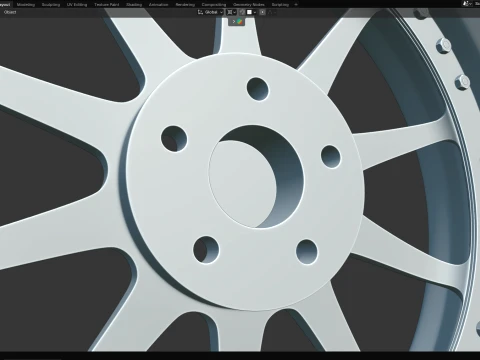The height and width of the screenshot is (360, 480).
Task: Toggle proportional editing button
Action: [x=262, y=12]
